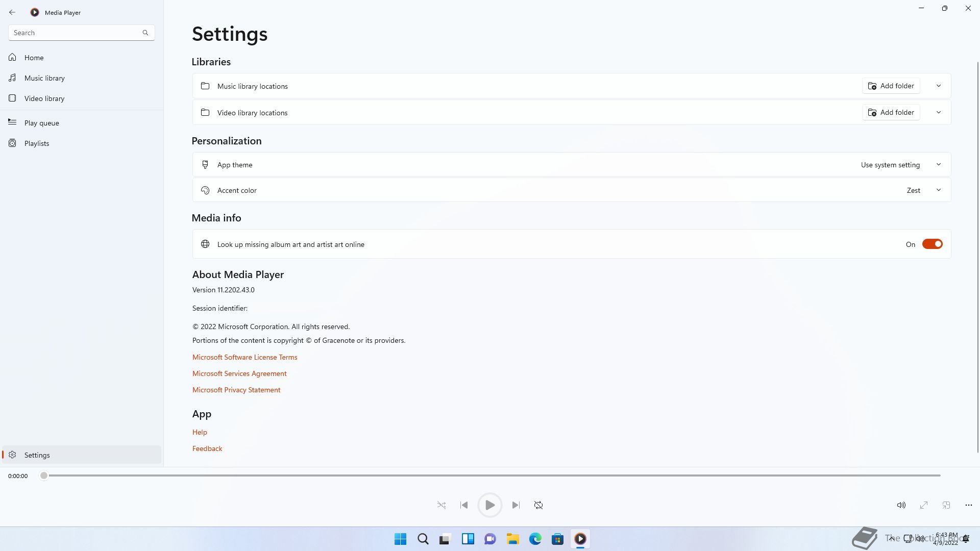The image size is (980, 551).
Task: Click the full screen icon
Action: [924, 505]
